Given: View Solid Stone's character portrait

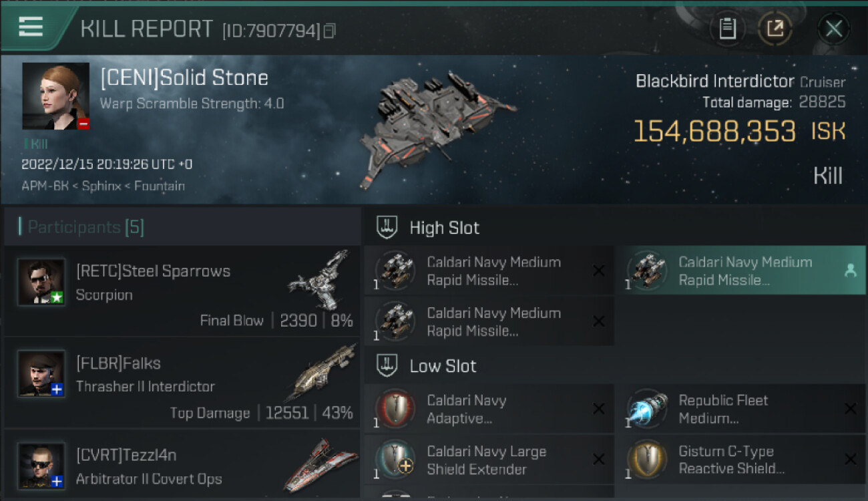Looking at the screenshot, I should pyautogui.click(x=55, y=96).
